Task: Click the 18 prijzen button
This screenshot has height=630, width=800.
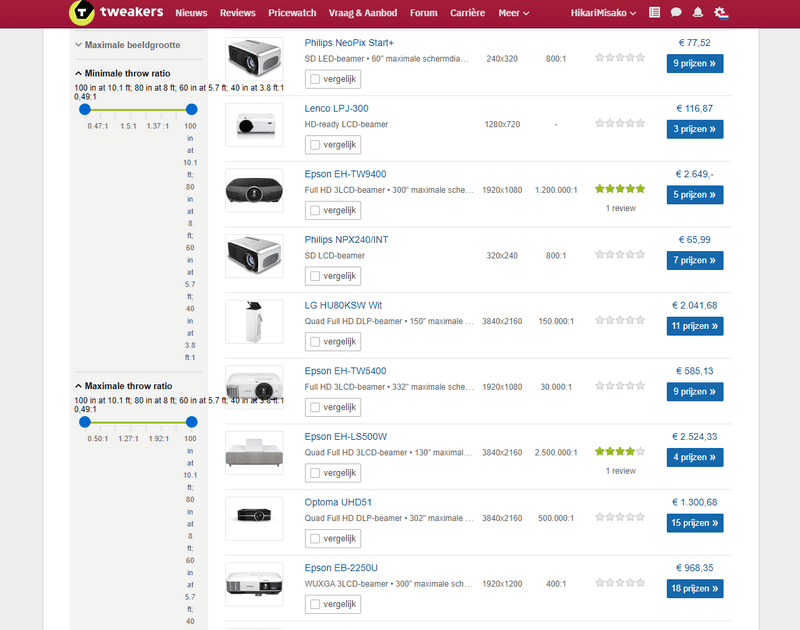Action: click(x=694, y=589)
